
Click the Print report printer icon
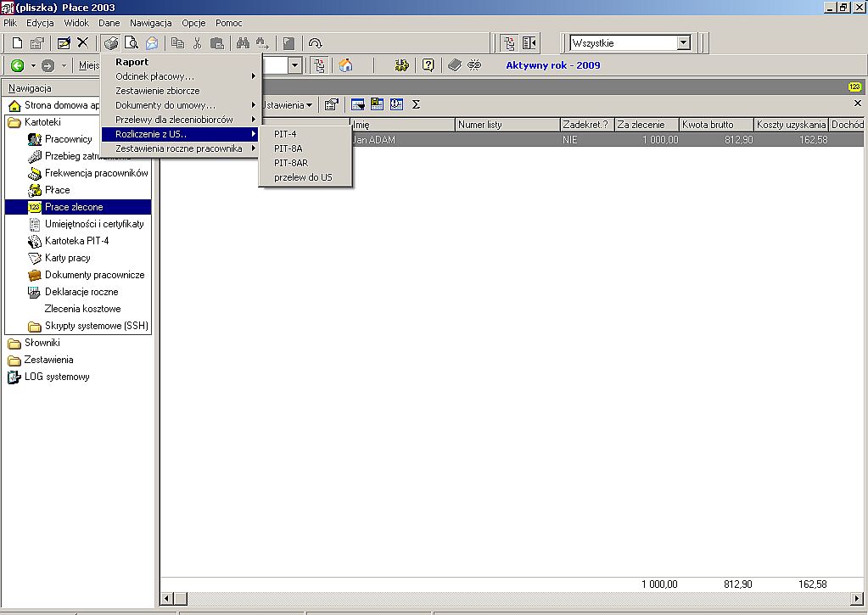[110, 43]
